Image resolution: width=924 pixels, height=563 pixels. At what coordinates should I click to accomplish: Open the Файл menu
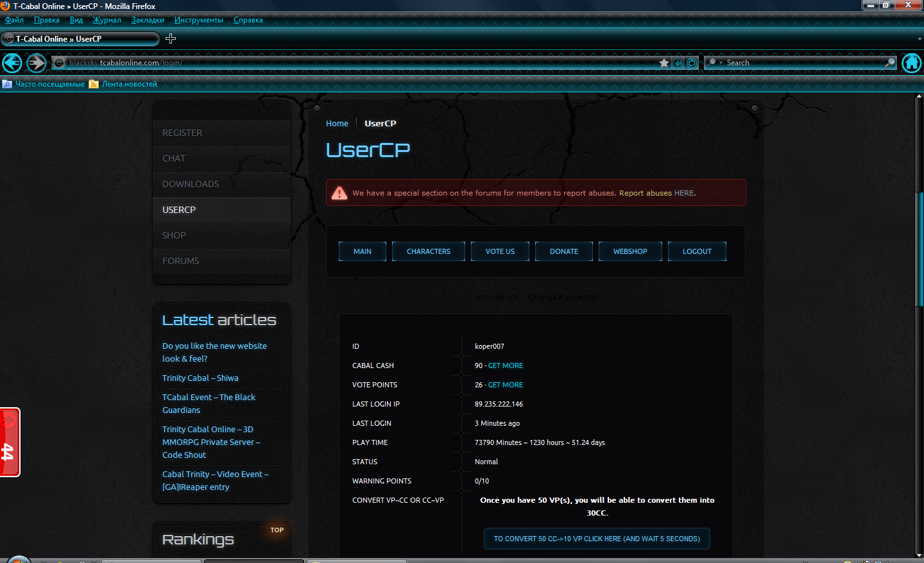(x=14, y=20)
